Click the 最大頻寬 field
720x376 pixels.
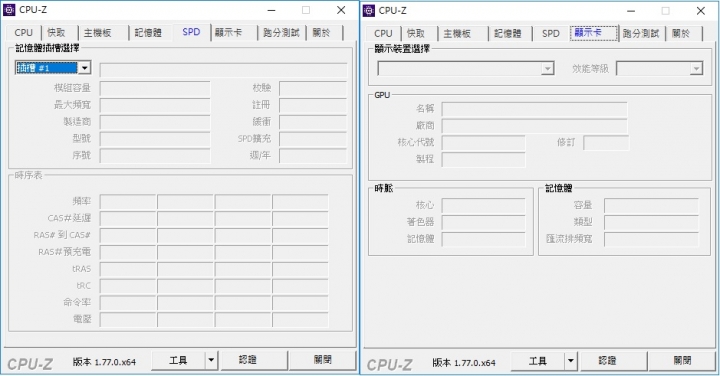tap(155, 105)
